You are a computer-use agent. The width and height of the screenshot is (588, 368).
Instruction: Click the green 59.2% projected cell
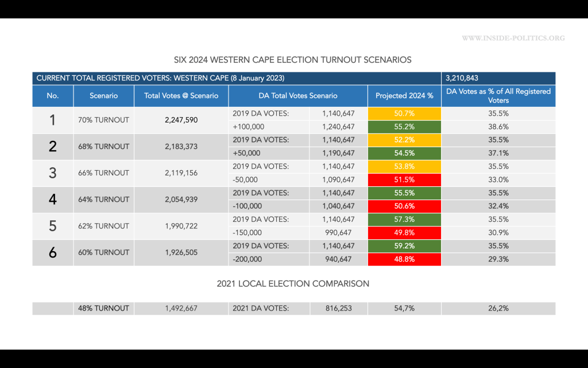tap(404, 246)
